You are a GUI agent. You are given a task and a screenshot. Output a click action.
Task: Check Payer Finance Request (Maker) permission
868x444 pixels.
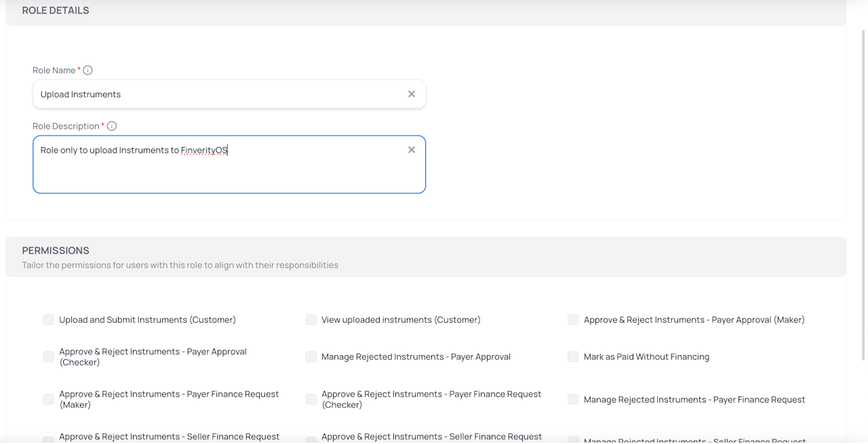(x=49, y=399)
